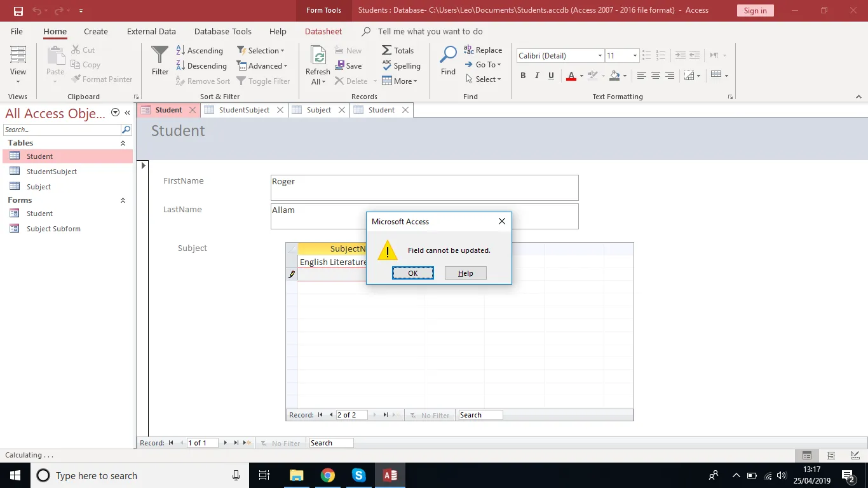The width and height of the screenshot is (868, 488).
Task: Click Refresh All in the Records group
Action: click(318, 65)
